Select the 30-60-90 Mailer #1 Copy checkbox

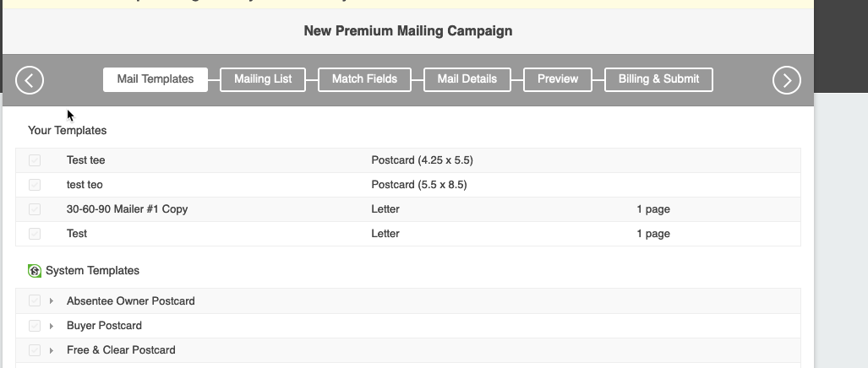pyautogui.click(x=35, y=209)
